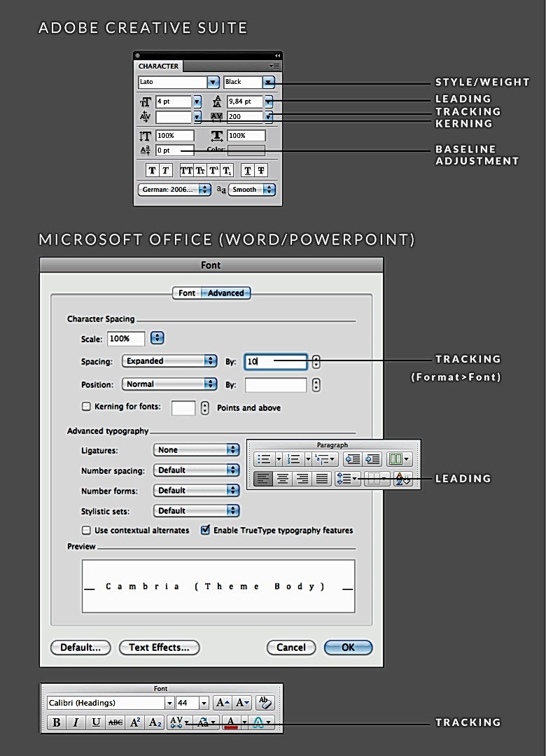Screen dimensions: 546x756
Task: Open the Number spacing Default dropdown
Action: (x=196, y=470)
